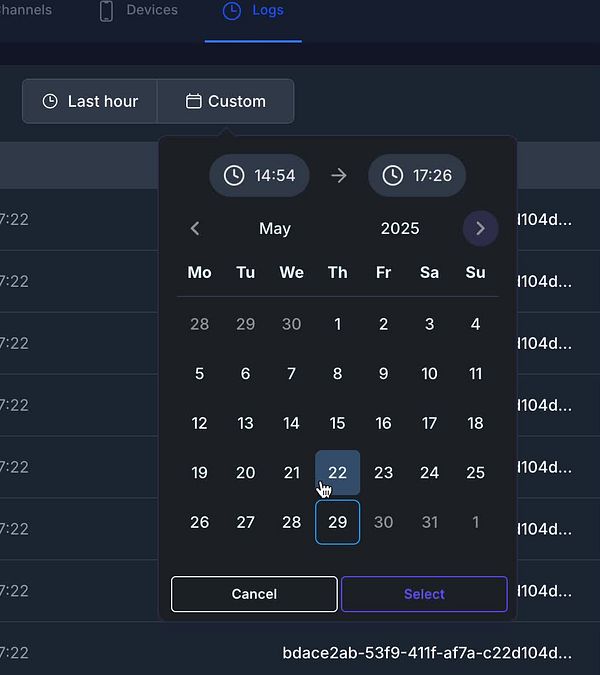600x675 pixels.
Task: Click the start time clock icon
Action: point(234,176)
